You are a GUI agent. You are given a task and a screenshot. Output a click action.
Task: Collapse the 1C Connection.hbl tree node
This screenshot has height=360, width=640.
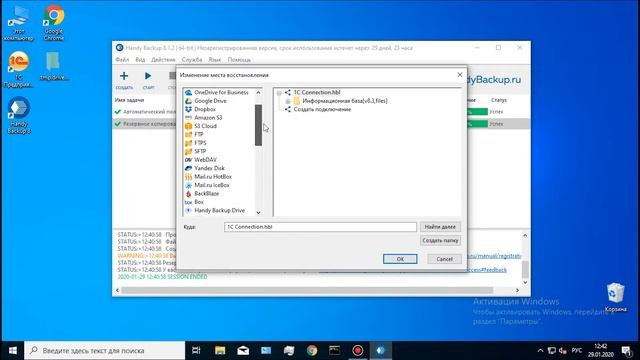coord(279,93)
